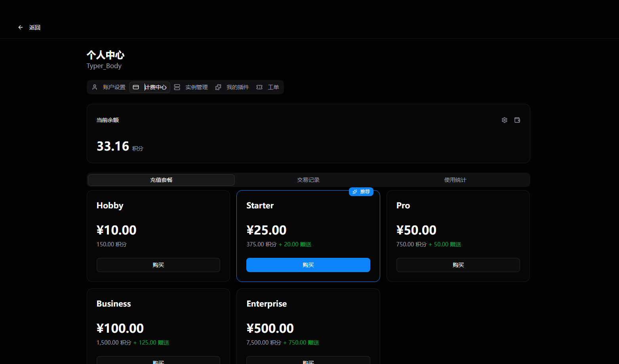619x364 pixels.
Task: Open the 使用统计 tab
Action: pyautogui.click(x=455, y=180)
